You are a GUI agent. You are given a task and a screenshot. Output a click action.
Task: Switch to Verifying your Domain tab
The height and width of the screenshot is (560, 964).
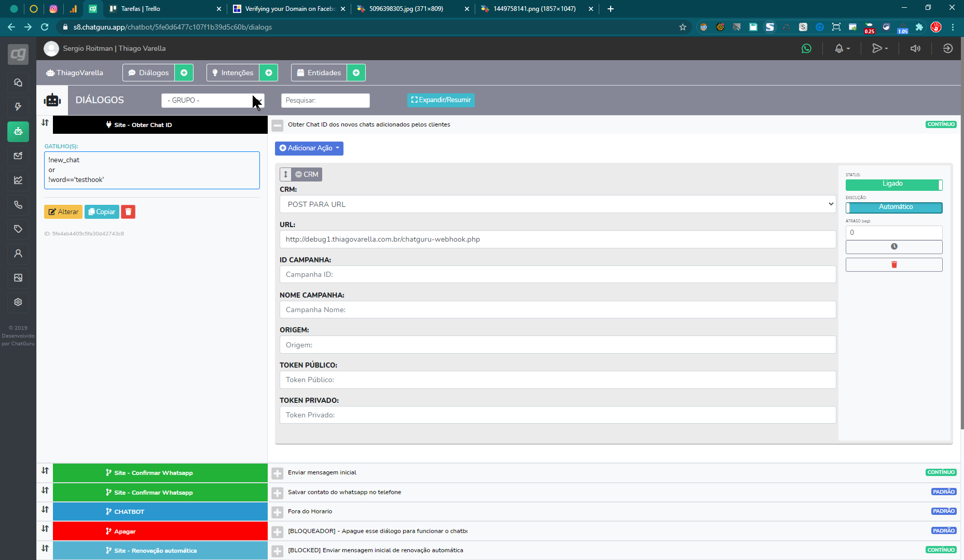click(x=289, y=9)
